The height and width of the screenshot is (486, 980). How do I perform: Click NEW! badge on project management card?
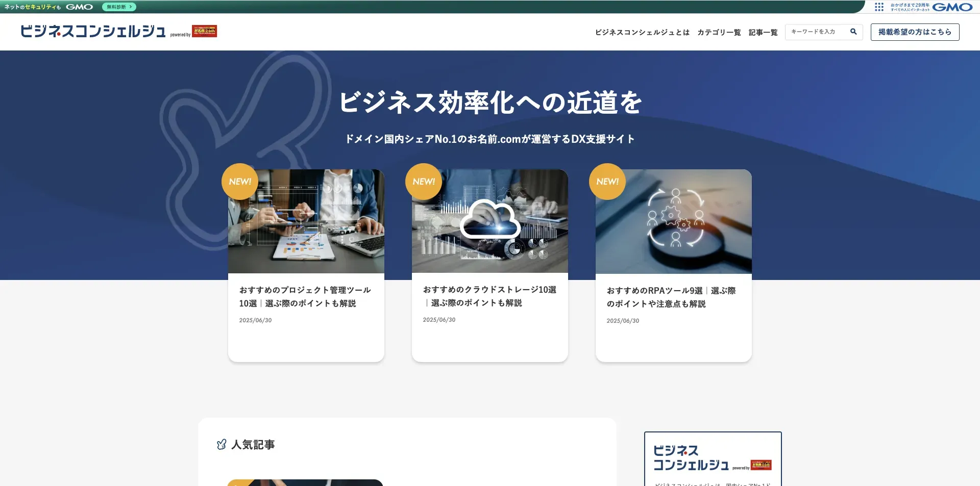240,182
